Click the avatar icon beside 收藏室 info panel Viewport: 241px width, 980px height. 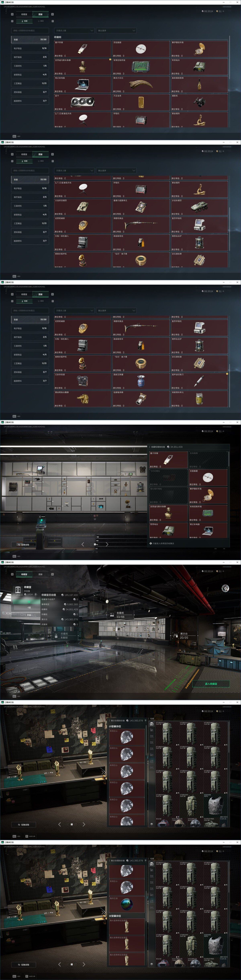17,590
